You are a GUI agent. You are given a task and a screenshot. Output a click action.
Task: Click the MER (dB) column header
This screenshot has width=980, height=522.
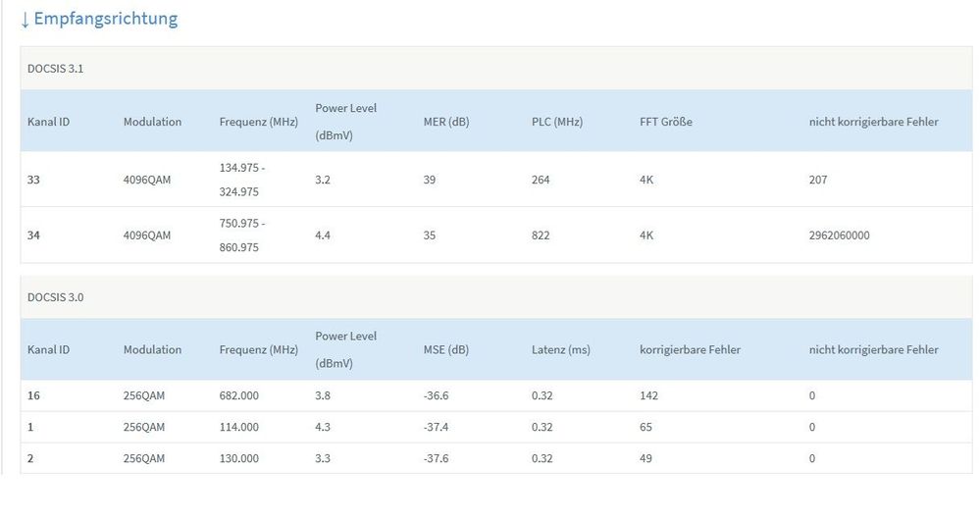click(x=448, y=122)
